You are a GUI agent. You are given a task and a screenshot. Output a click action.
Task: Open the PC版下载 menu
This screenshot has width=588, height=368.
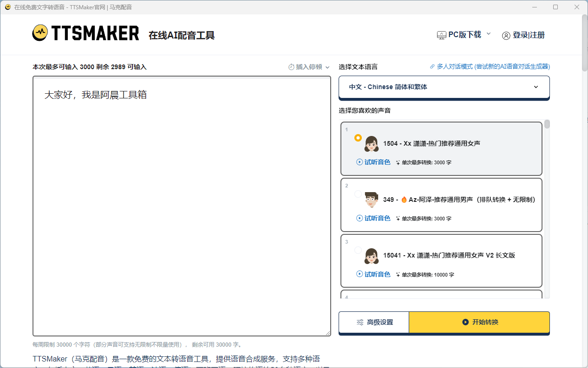click(x=464, y=35)
